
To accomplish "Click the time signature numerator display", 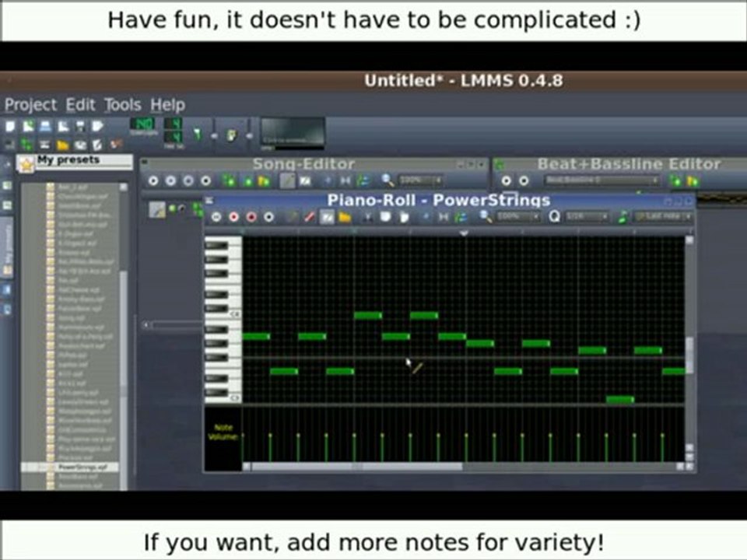I will coord(173,124).
